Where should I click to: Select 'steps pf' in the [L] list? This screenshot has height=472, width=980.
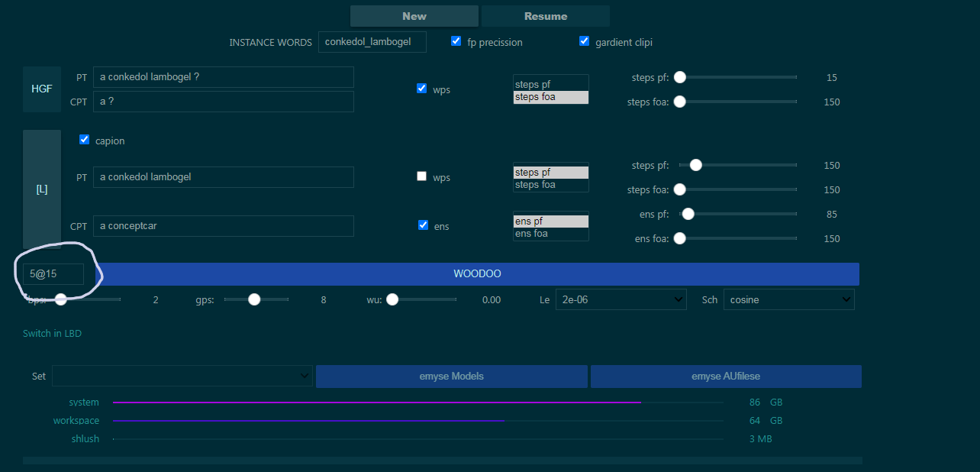[551, 173]
